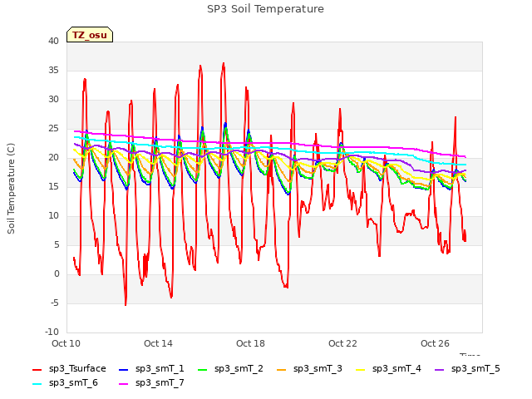Toggle sp3_smT_3 legend entry

tap(309, 368)
